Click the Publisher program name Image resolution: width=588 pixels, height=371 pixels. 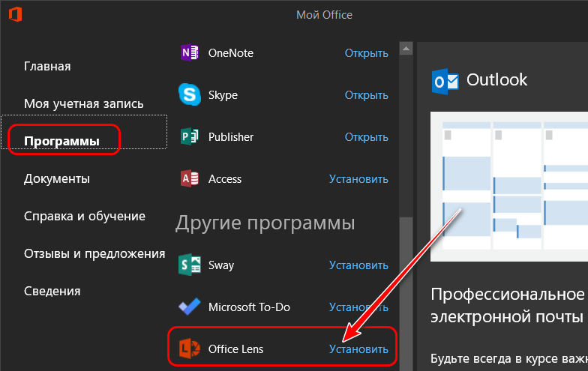tap(231, 137)
